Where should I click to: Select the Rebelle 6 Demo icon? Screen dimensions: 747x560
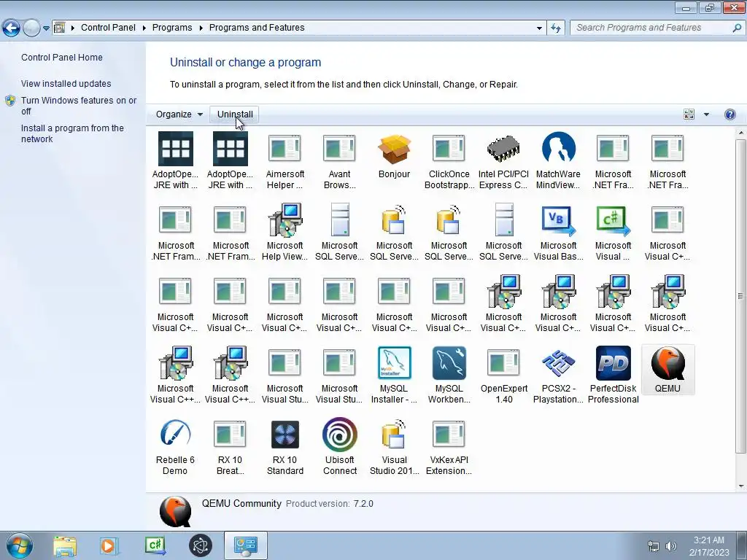point(175,434)
